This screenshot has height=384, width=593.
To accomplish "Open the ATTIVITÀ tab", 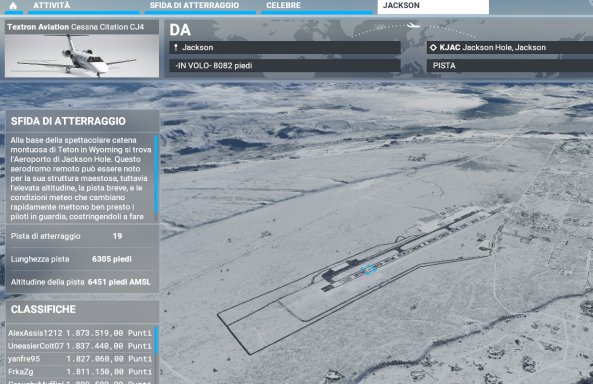I will pyautogui.click(x=84, y=6).
